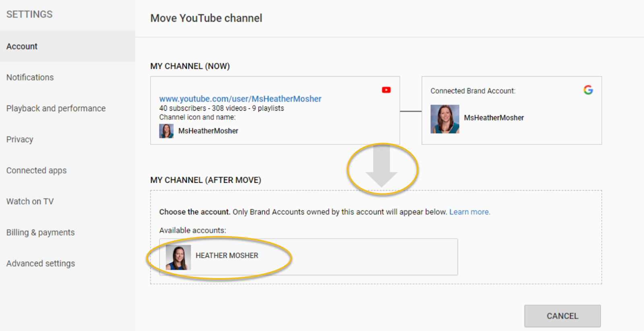This screenshot has width=644, height=331.
Task: Click the HEATHER MOSHER account photo
Action: [178, 257]
